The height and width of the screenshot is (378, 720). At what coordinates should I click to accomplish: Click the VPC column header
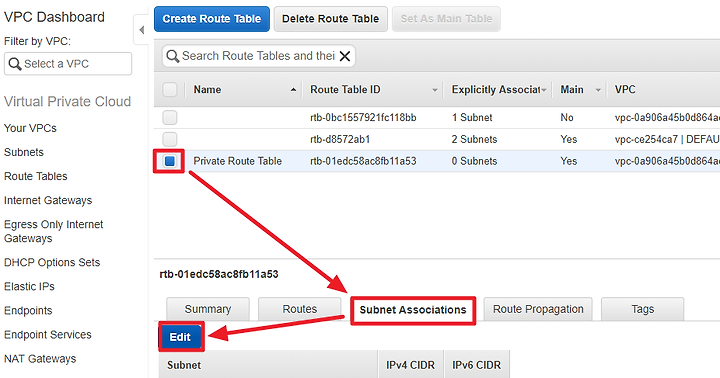coord(625,90)
